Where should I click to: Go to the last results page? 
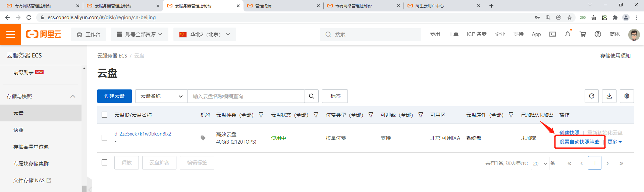(621, 163)
